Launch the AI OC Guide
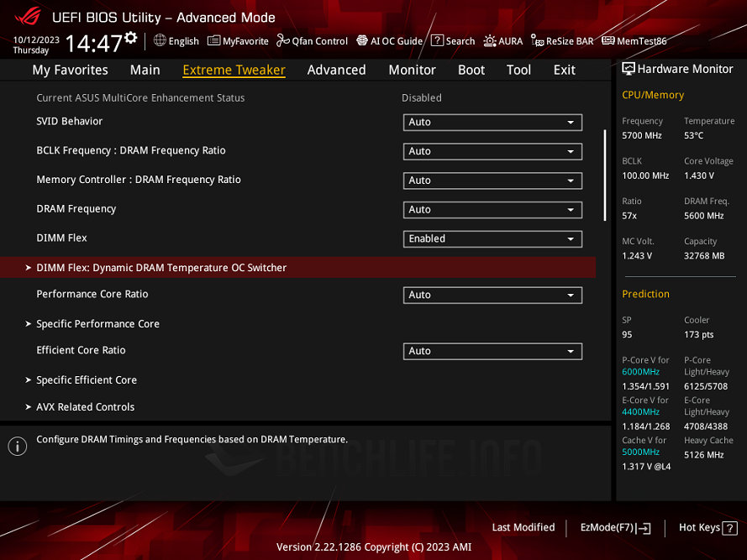747x560 pixels. 392,40
